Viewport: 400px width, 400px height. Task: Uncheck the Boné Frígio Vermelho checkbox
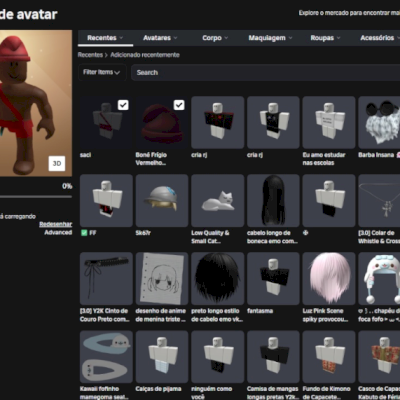pos(179,105)
